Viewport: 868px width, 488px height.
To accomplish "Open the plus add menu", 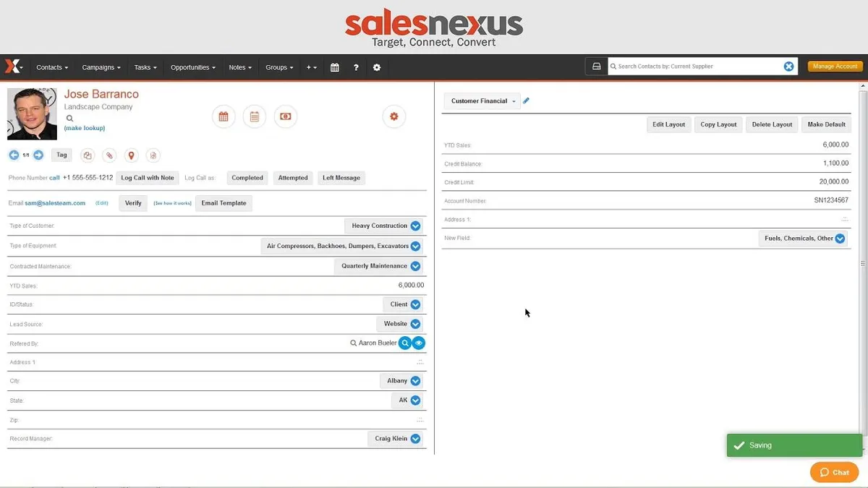I will 312,67.
